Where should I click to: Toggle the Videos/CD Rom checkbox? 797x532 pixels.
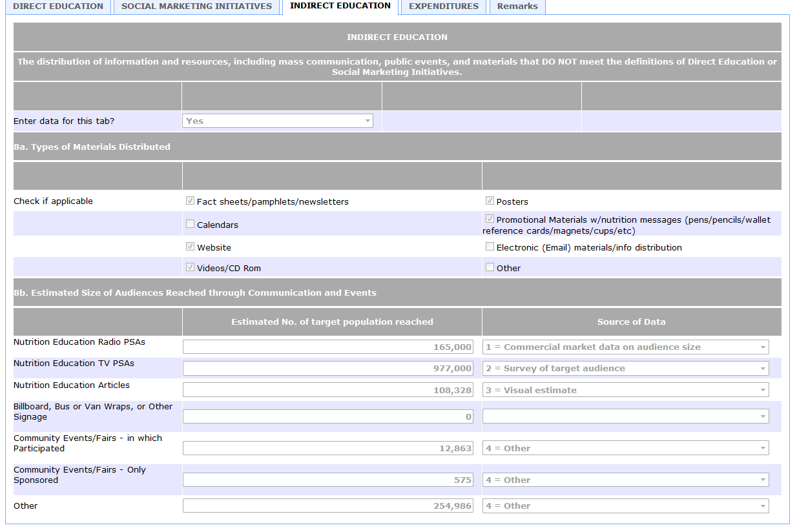tap(190, 267)
